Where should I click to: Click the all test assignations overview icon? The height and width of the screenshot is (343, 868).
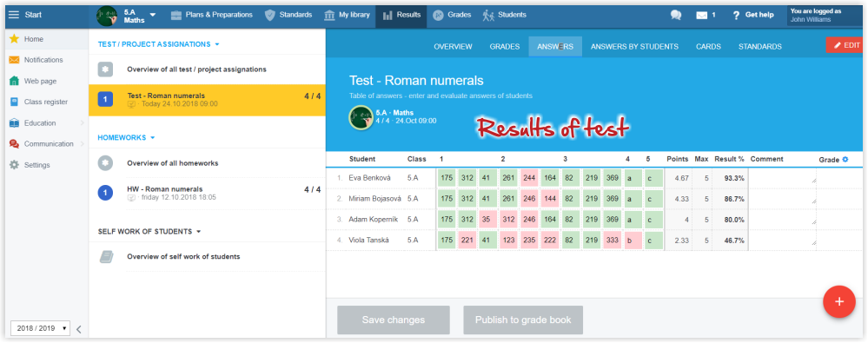click(x=105, y=69)
